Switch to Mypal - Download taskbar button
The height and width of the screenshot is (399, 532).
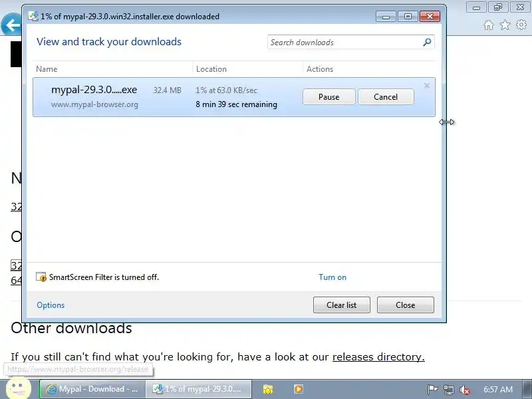[x=92, y=389]
